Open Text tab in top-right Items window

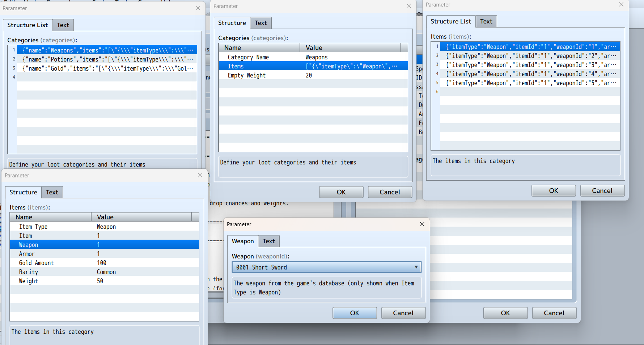coord(486,21)
